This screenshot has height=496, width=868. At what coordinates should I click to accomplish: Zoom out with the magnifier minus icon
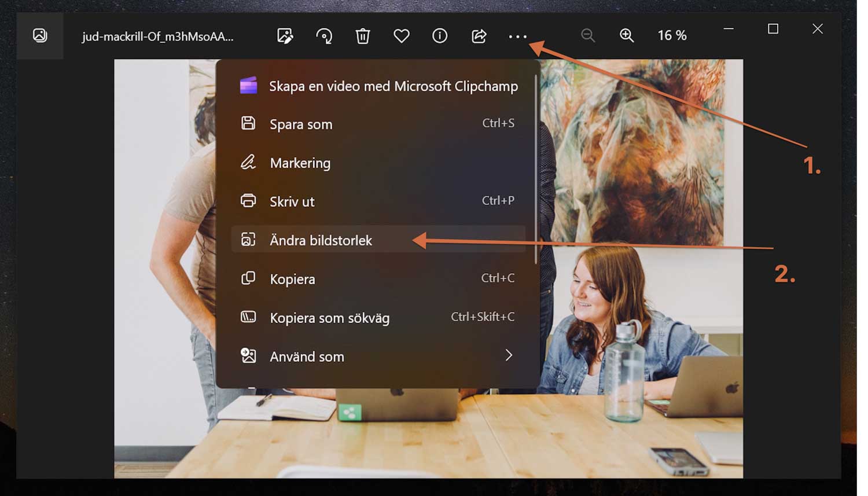pos(588,35)
